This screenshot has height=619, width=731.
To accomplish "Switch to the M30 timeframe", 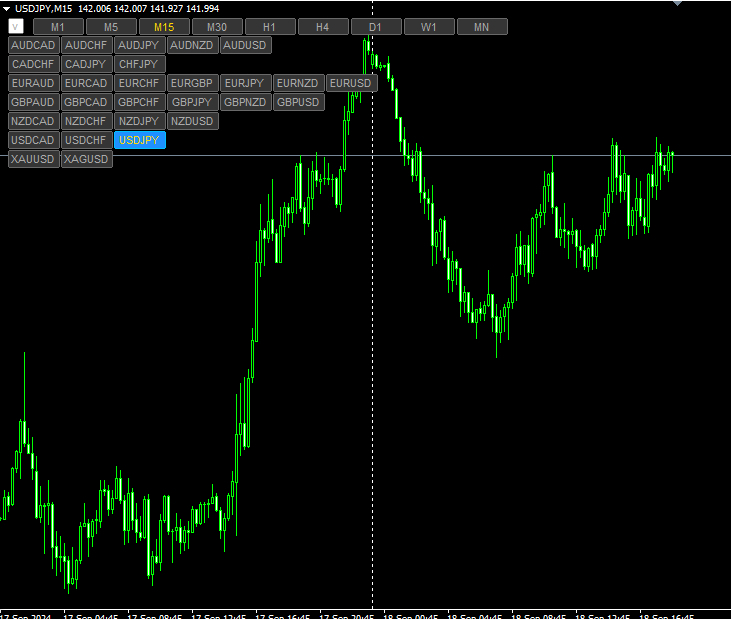I will (217, 27).
